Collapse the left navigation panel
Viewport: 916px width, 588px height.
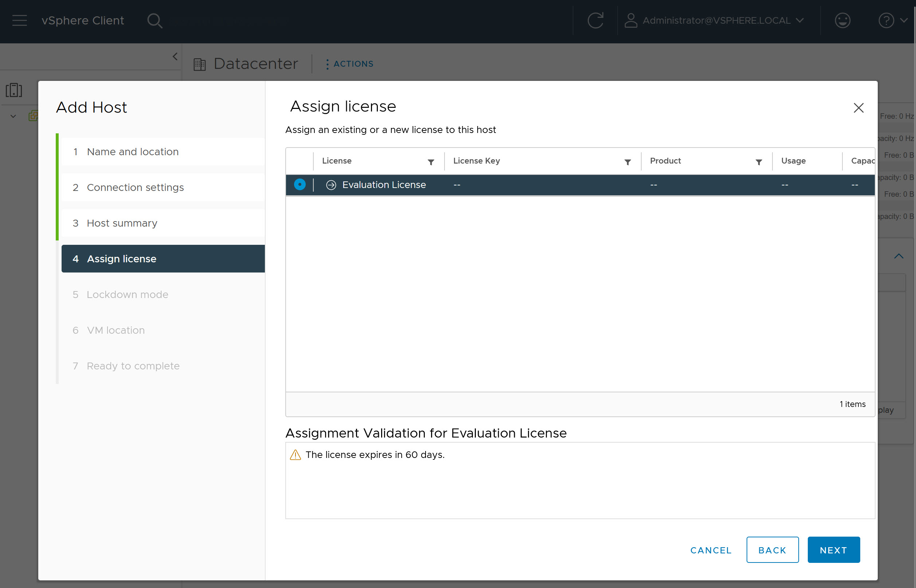point(175,56)
